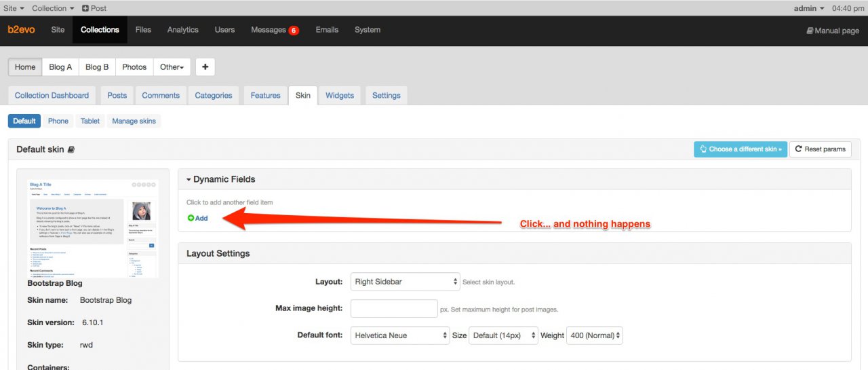Open Analytics in main navigation
The width and height of the screenshot is (868, 370).
click(x=183, y=30)
